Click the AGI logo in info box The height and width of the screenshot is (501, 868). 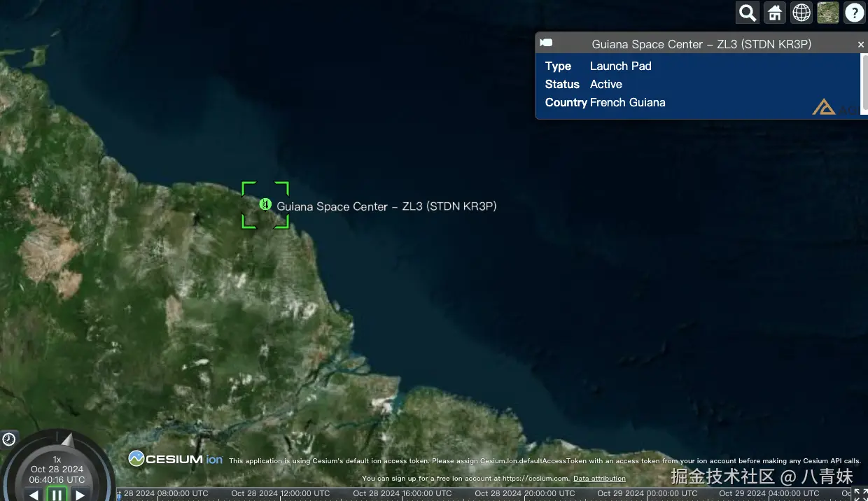pyautogui.click(x=835, y=107)
